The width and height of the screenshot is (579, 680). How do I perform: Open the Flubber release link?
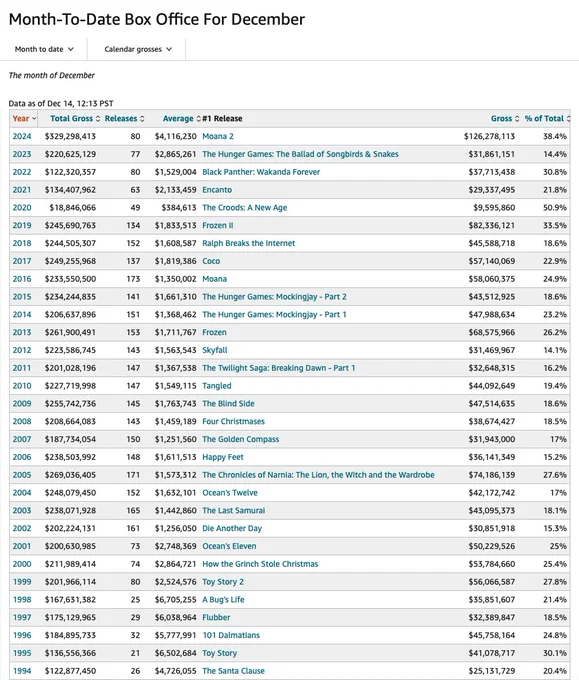tap(216, 617)
